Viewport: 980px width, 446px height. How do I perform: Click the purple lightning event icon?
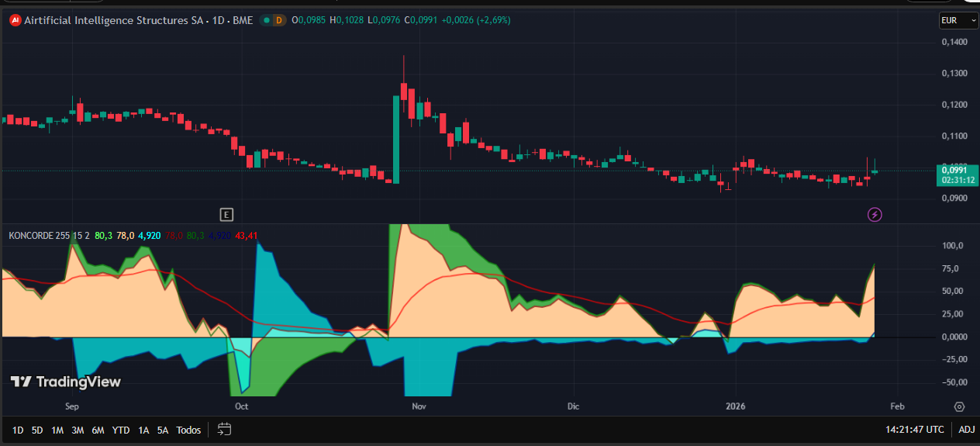click(875, 214)
